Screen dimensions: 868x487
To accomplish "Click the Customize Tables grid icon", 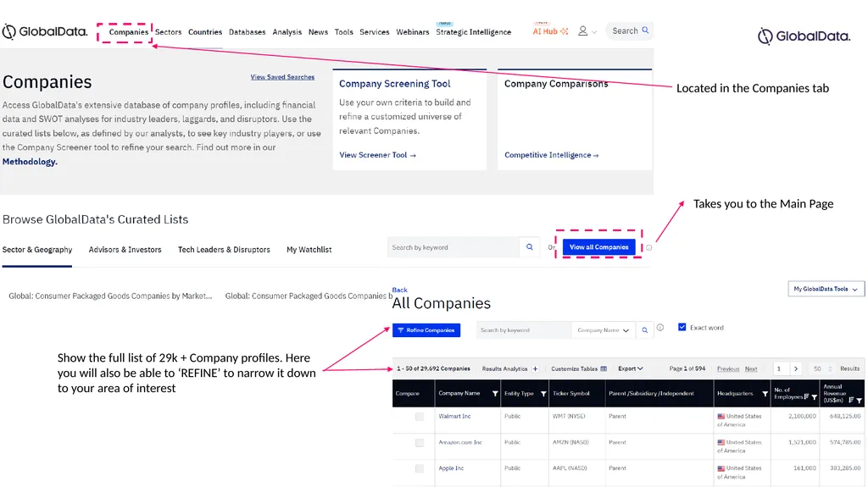I will (x=604, y=368).
